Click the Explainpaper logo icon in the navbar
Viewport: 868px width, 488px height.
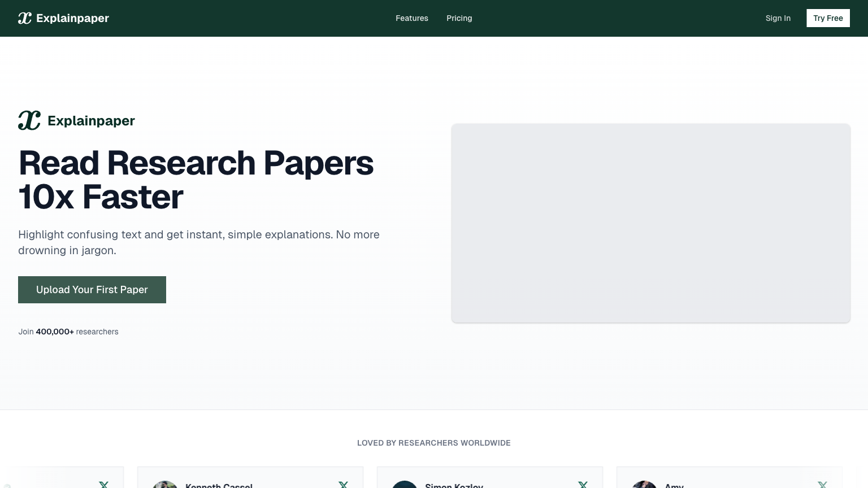[25, 18]
